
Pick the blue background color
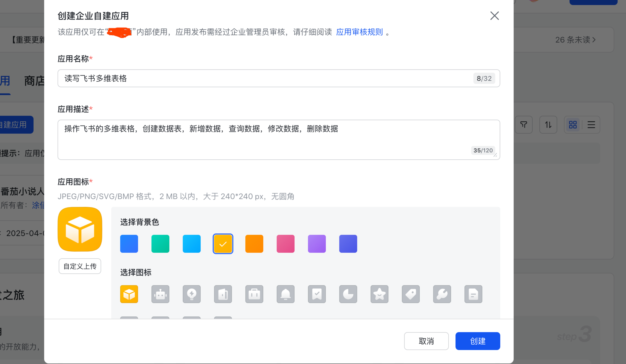pyautogui.click(x=129, y=244)
